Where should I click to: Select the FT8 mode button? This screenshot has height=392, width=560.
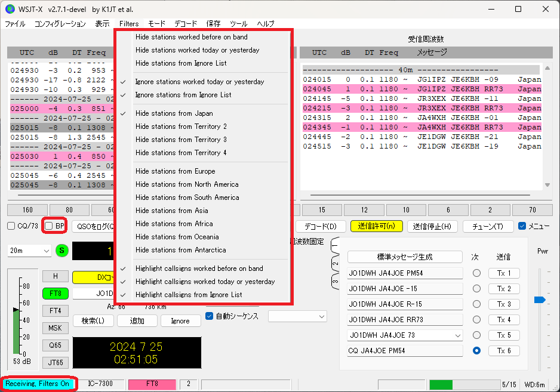pyautogui.click(x=55, y=293)
